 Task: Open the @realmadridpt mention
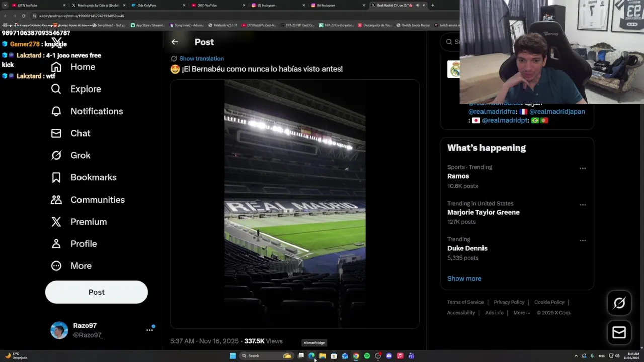pyautogui.click(x=506, y=121)
